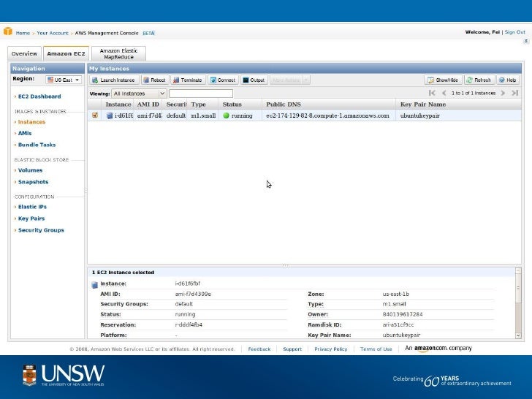Refresh the instances list
532x399 pixels.
(479, 80)
